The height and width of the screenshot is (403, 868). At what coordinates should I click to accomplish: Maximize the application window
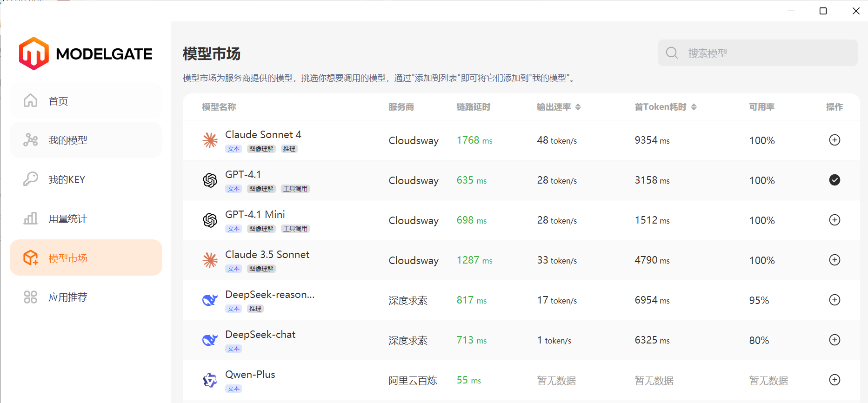tap(823, 11)
